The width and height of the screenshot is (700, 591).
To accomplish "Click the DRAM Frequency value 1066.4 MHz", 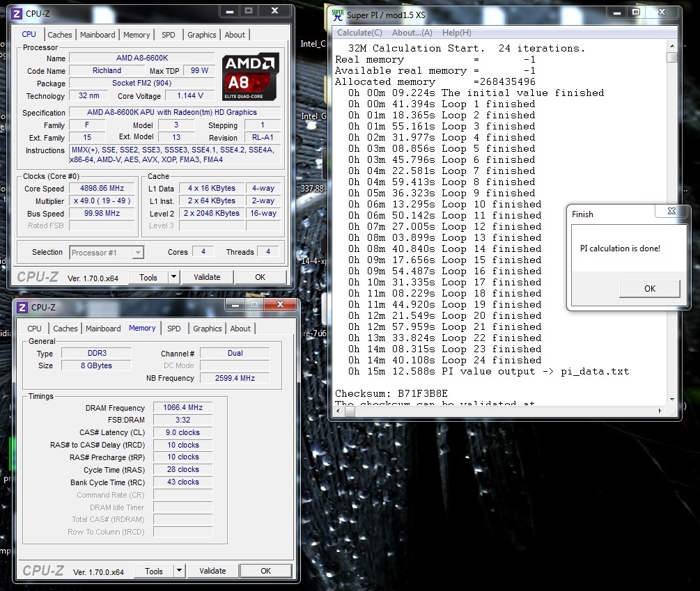I will click(182, 407).
